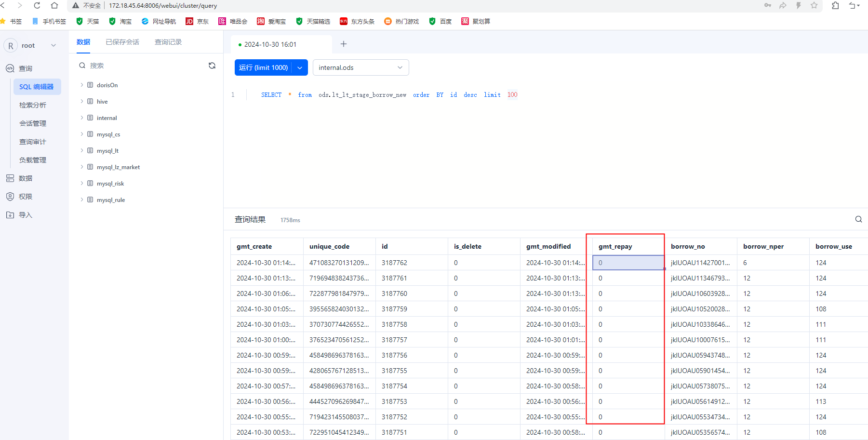Click the lightning speed mode icon
The image size is (868, 440).
tap(799, 5)
